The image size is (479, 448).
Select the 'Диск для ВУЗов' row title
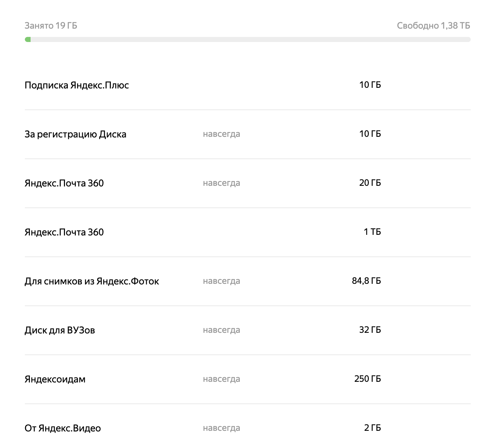[x=60, y=330]
